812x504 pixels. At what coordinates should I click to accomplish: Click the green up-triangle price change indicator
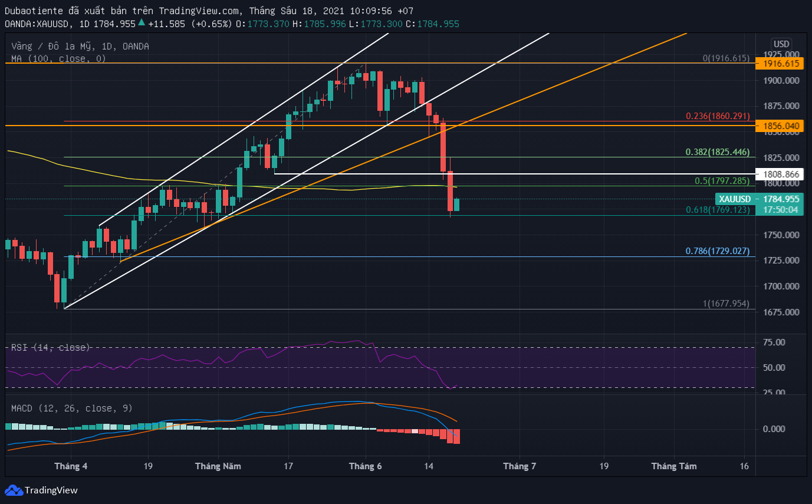141,24
